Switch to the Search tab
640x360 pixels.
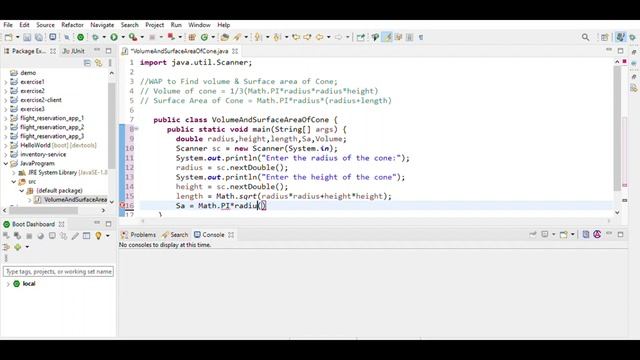click(175, 235)
